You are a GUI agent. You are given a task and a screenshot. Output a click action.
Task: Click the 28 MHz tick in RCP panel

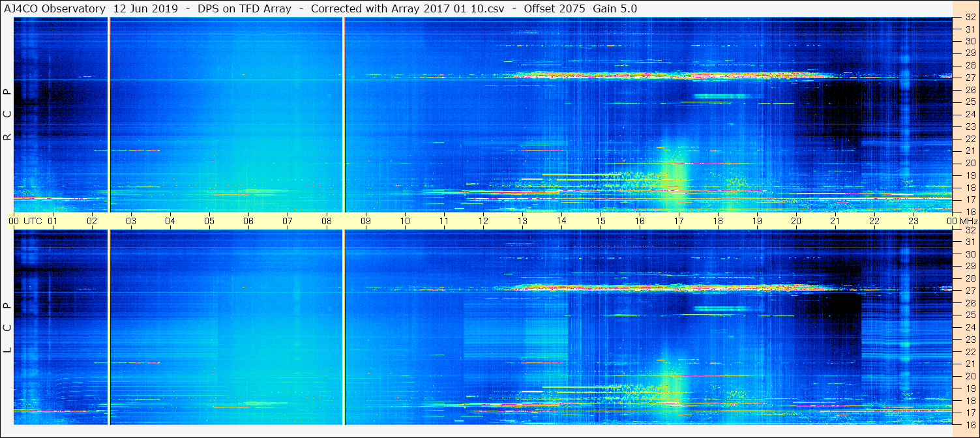(970, 65)
